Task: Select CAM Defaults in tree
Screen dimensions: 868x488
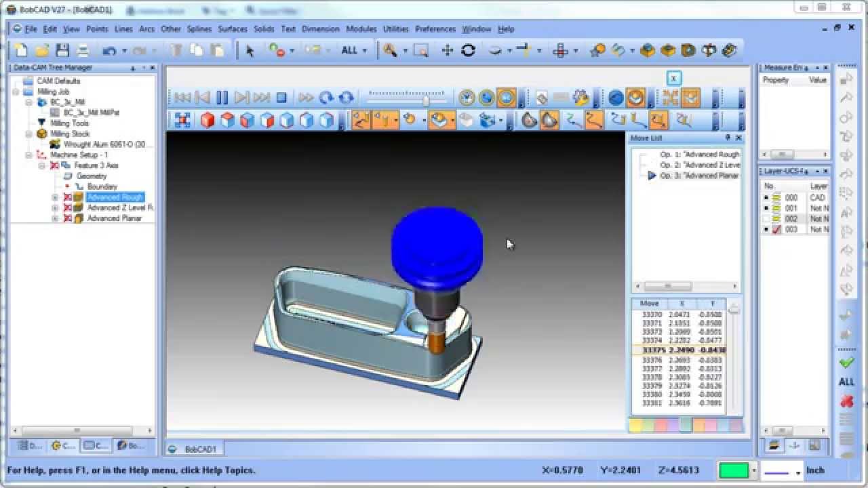Action: coord(58,81)
